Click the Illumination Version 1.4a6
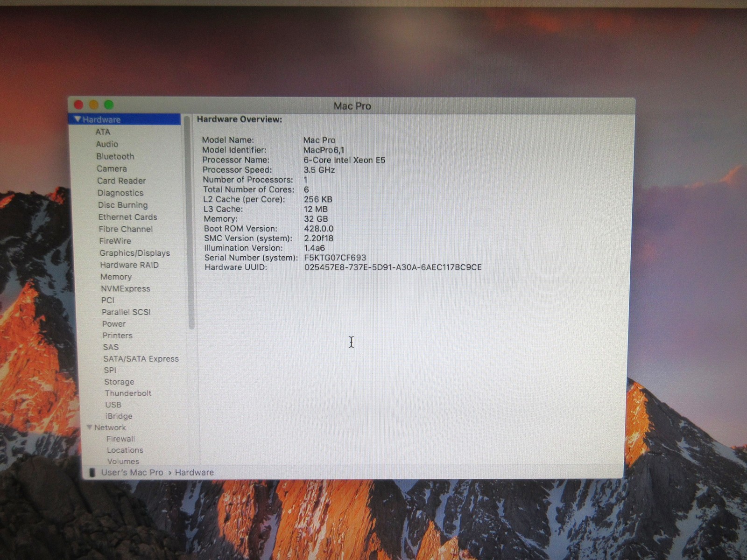 [x=315, y=248]
